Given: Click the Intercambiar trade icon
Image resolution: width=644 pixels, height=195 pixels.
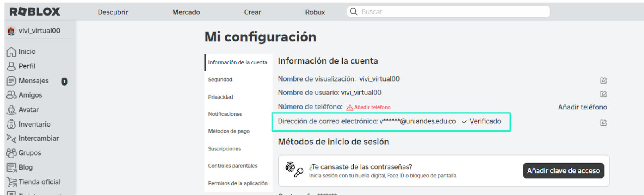Looking at the screenshot, I should coord(11,139).
